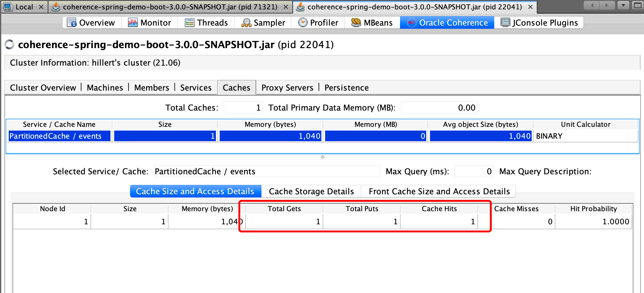The image size is (644, 293).
Task: Switch to the Members tab
Action: point(152,88)
